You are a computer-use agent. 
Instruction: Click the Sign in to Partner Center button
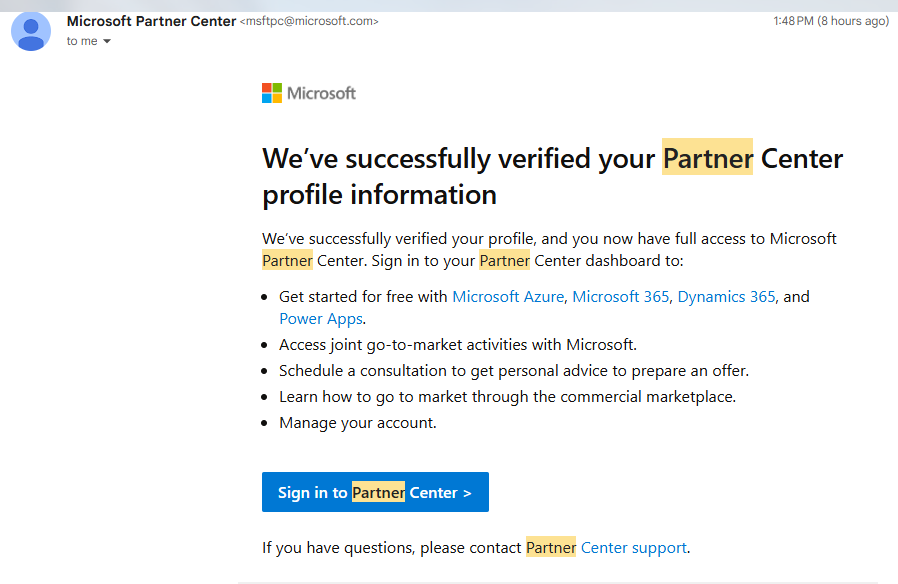pos(375,492)
